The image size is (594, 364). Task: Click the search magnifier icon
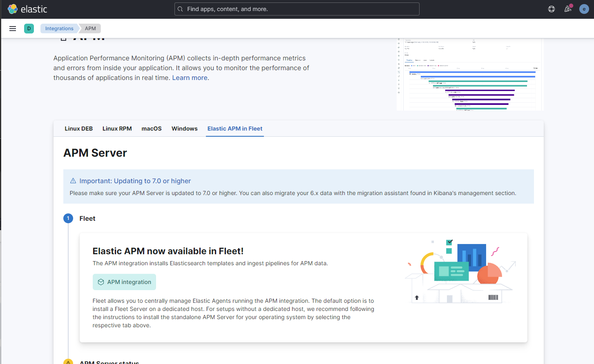tap(181, 9)
